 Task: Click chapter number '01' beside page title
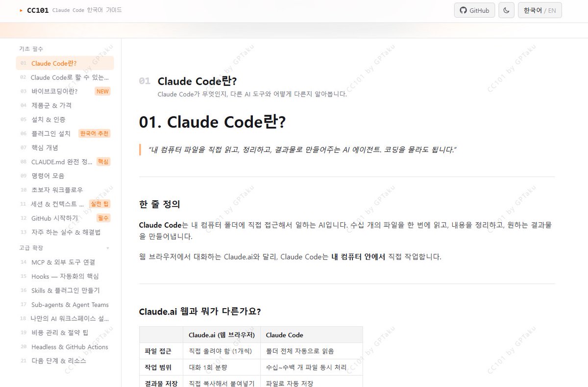(x=145, y=81)
